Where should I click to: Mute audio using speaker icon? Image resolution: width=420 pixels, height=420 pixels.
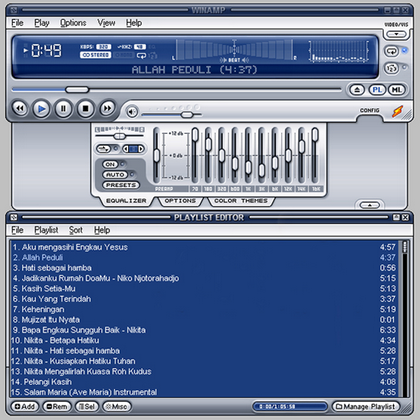[x=132, y=112]
